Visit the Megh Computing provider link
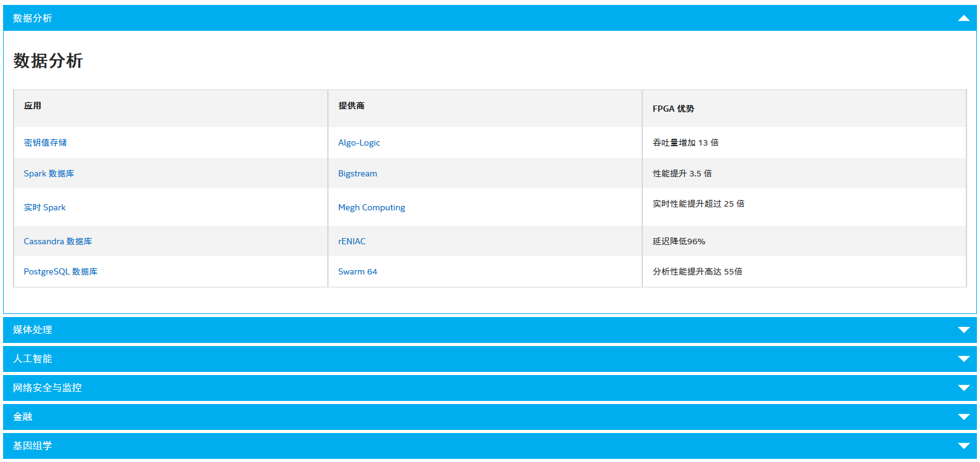980x462 pixels. 372,207
